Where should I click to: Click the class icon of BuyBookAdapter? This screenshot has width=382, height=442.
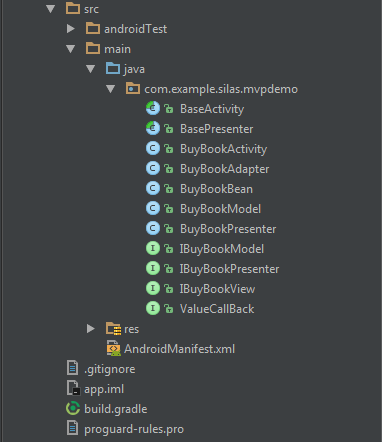click(x=153, y=168)
